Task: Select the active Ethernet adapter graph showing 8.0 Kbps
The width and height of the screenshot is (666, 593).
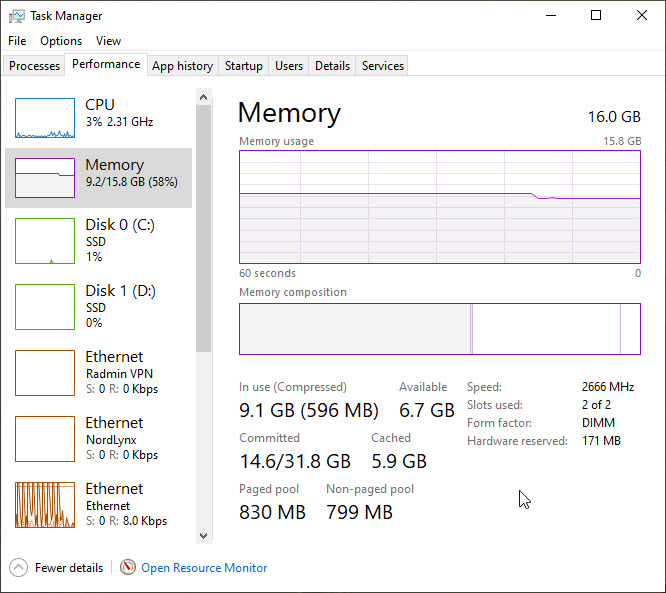Action: [45, 505]
